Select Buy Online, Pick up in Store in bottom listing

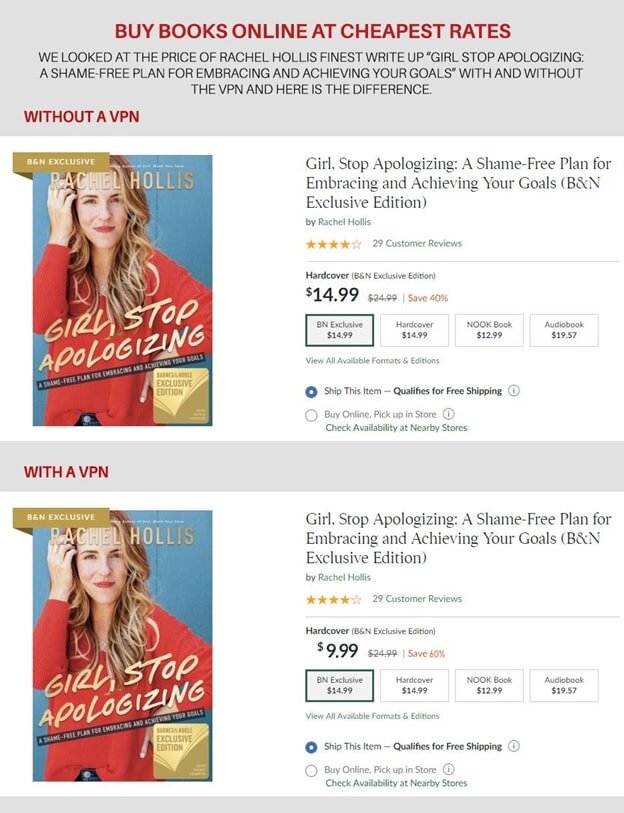[311, 769]
